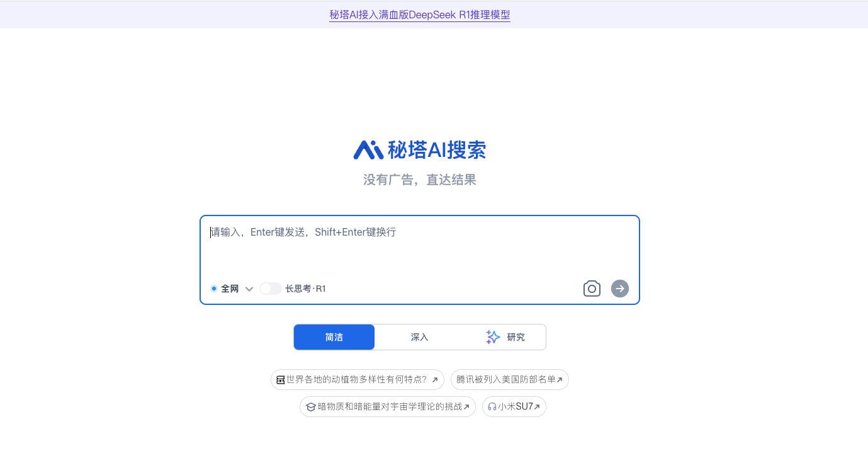Screen dimensions: 868x470
Task: Click the 没有广告，直达结果 tagline text
Action: click(x=420, y=180)
